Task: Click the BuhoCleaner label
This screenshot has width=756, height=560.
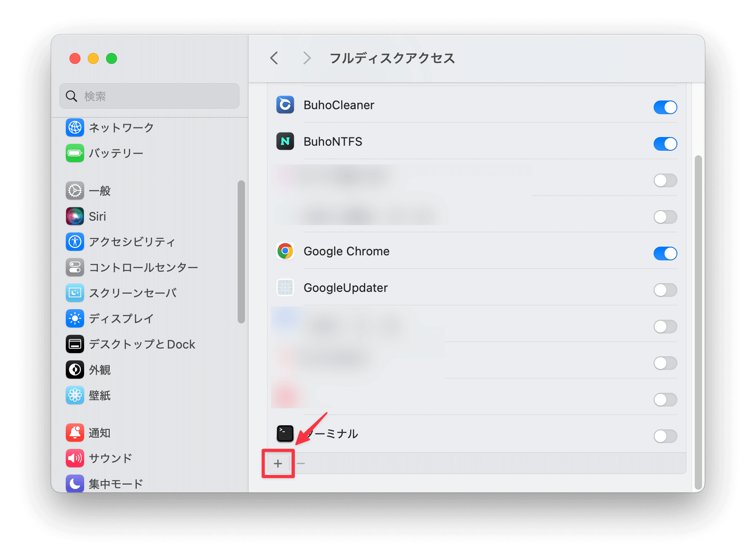Action: coord(339,105)
